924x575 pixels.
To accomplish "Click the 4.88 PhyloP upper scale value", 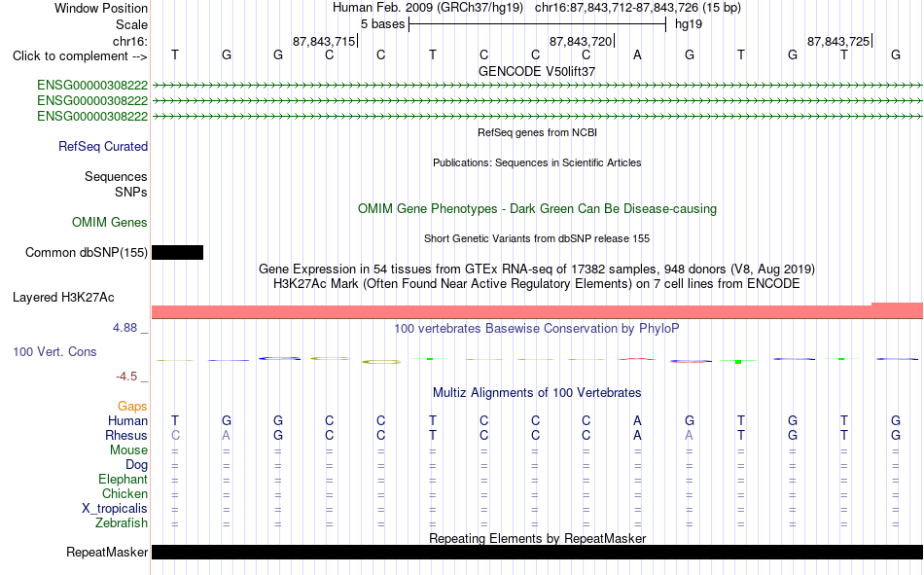I will pyautogui.click(x=124, y=328).
